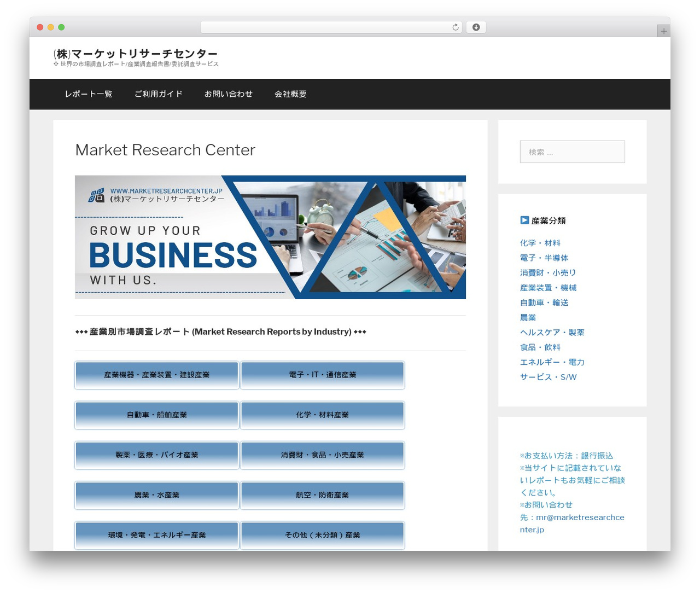Screen dimensions: 700x593
Task: Open the 食品・飲料 sidebar link
Action: pos(540,347)
